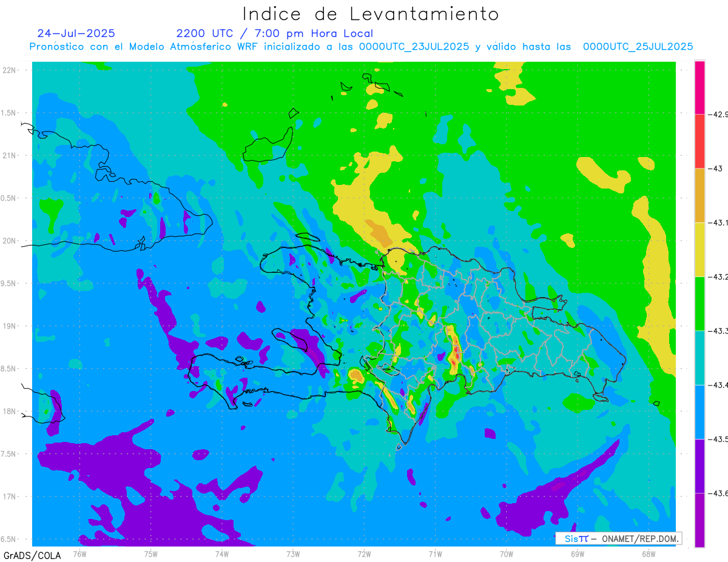Click the "Indice de Levantamiento" title
Screen dimensions: 728x562
tap(371, 14)
